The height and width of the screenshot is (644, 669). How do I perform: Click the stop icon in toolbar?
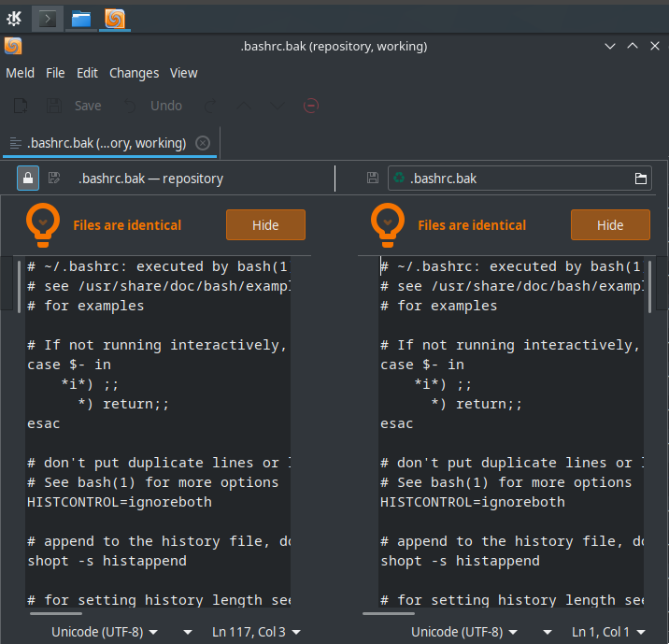coord(311,106)
